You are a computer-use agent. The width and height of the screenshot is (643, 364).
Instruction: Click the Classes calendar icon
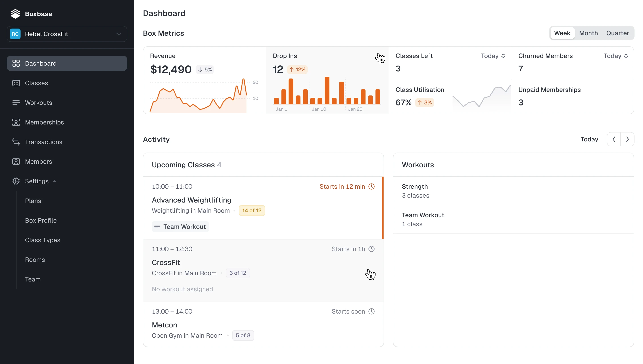click(x=16, y=83)
